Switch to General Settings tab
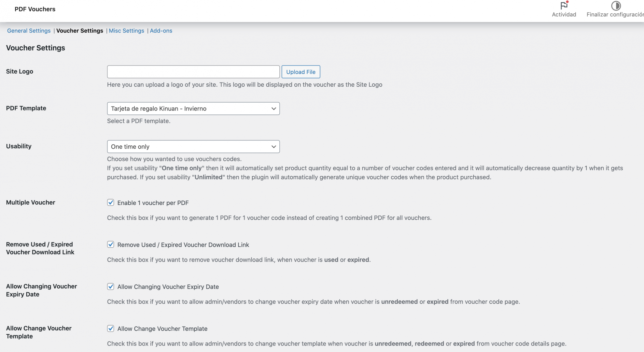 click(x=29, y=31)
